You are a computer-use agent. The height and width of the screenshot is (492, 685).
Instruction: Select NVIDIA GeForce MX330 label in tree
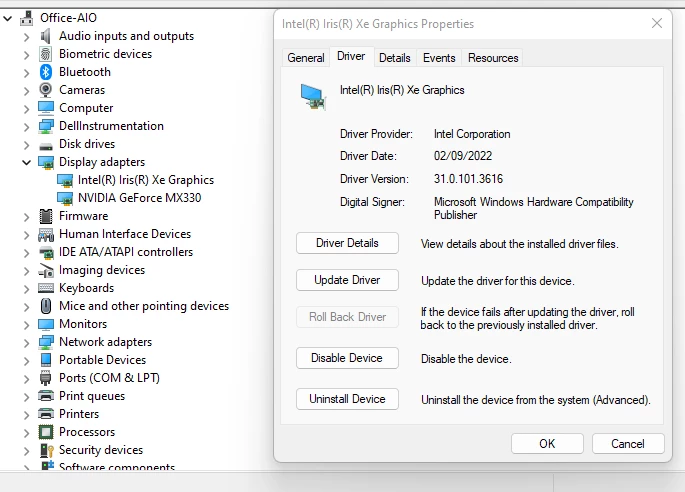(x=139, y=198)
